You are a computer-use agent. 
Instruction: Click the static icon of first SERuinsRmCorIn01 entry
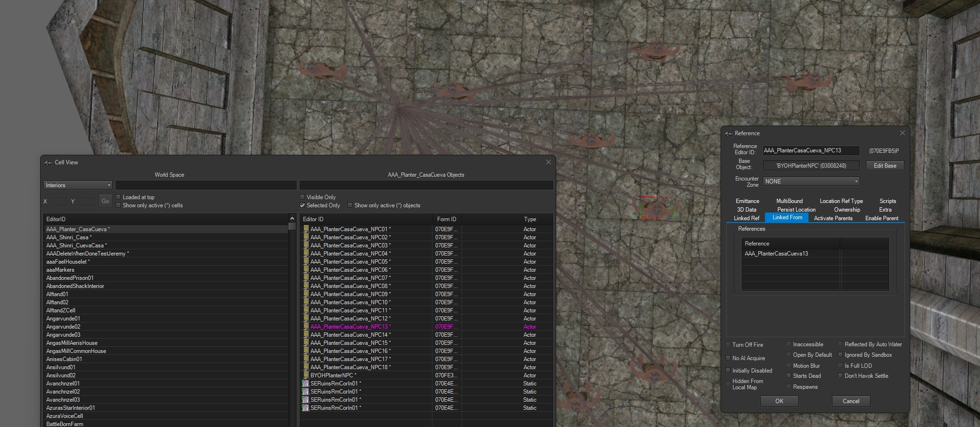coord(306,384)
